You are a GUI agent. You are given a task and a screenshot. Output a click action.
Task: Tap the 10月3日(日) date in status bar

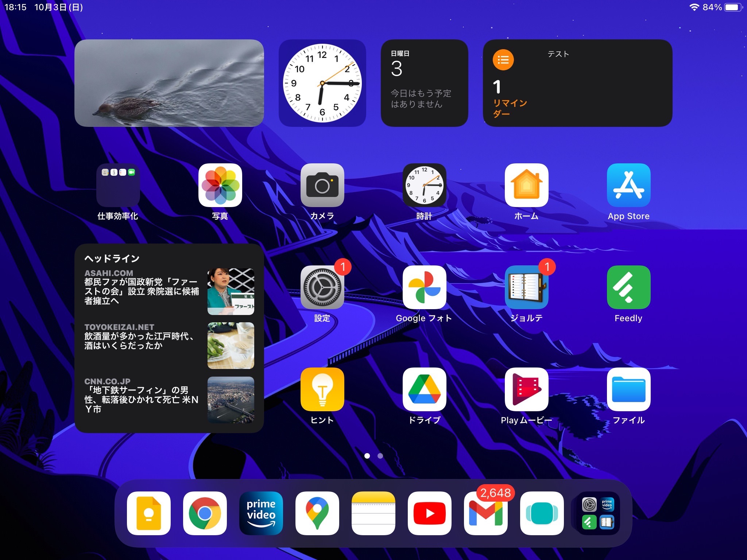click(x=59, y=7)
